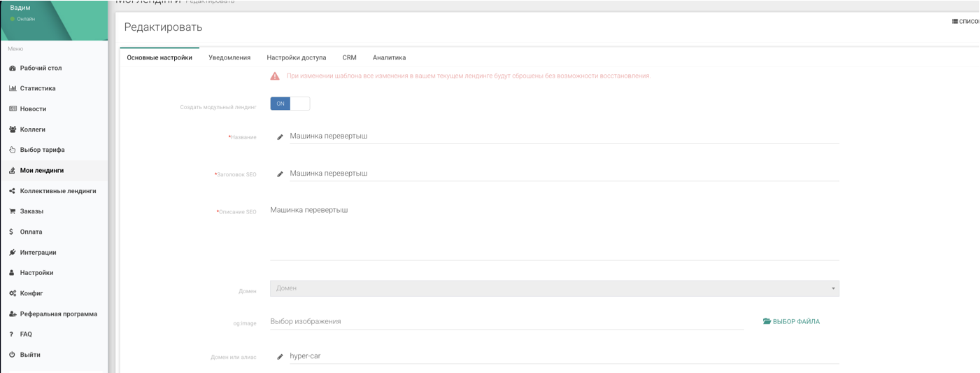980x373 pixels.
Task: Click the Заказы shopping cart icon
Action: 13,211
